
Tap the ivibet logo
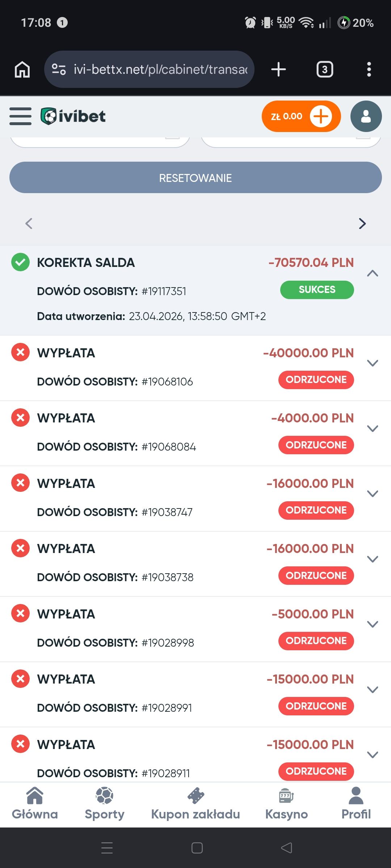[73, 116]
